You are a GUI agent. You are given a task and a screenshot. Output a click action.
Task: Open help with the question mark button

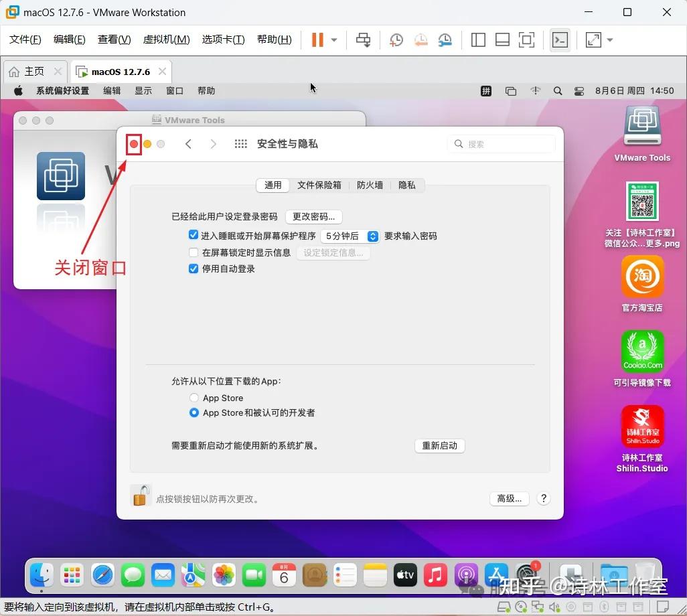click(543, 499)
